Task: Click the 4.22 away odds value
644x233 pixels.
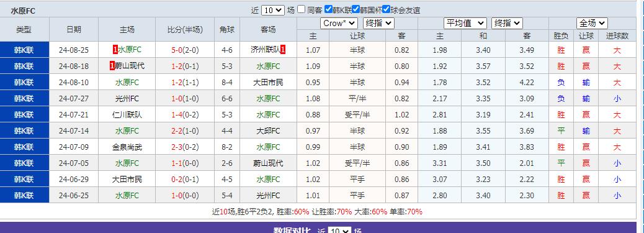Action: (527, 83)
